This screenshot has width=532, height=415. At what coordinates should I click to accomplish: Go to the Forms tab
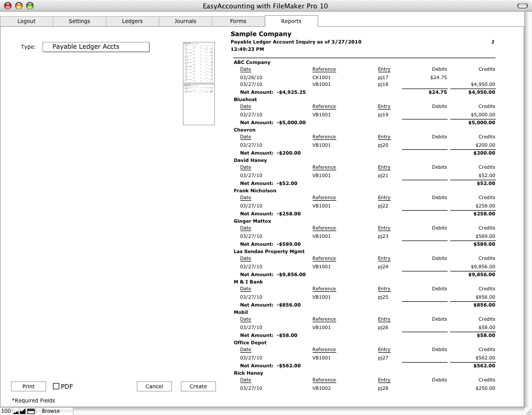pos(238,21)
